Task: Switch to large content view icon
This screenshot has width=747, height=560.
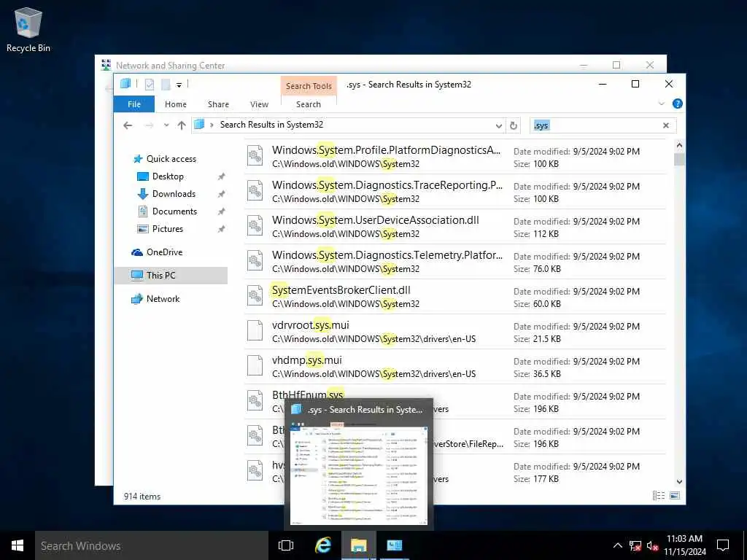Action: (675, 496)
